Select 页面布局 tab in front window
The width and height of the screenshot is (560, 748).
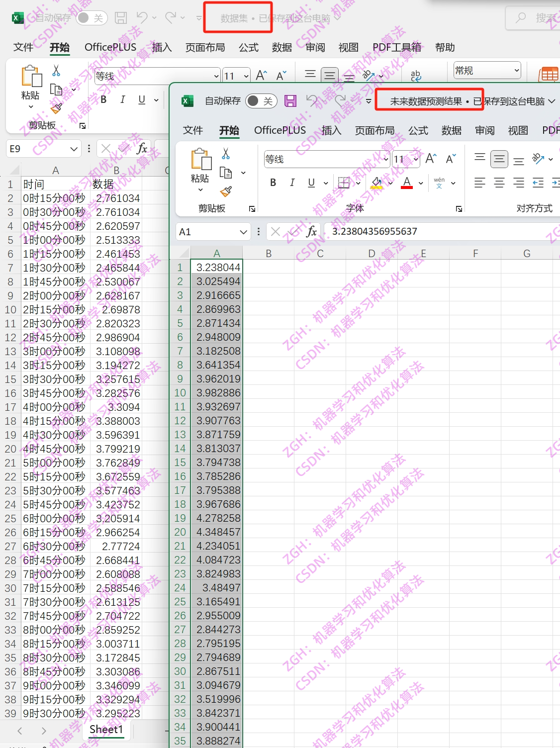pos(375,130)
